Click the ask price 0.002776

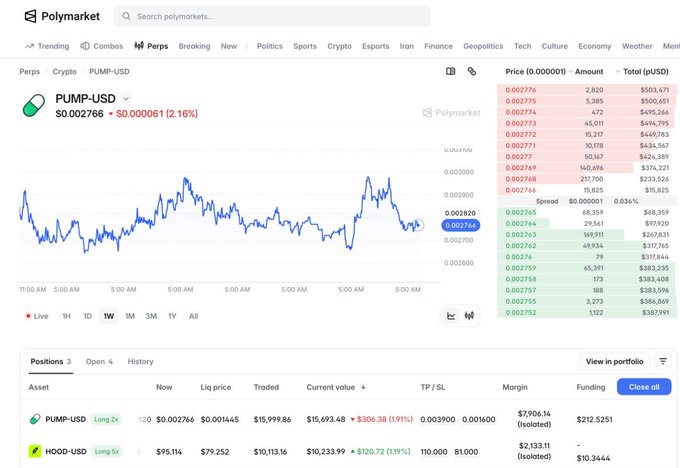point(521,90)
